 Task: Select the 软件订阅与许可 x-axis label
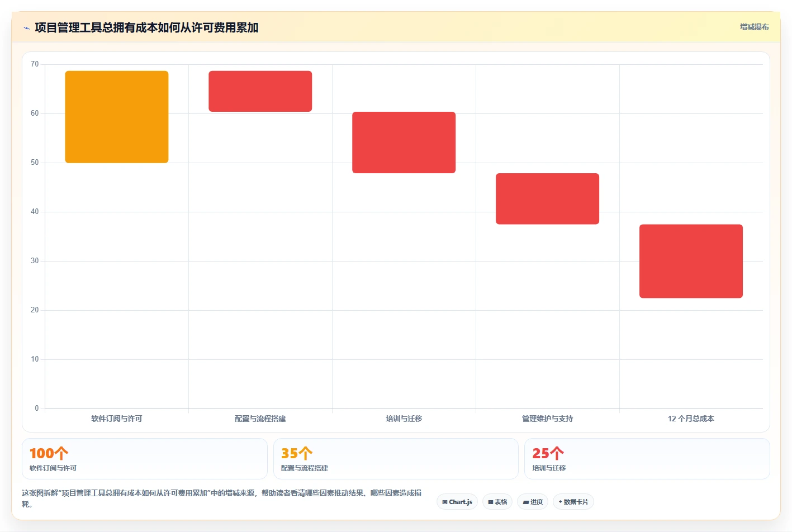coord(117,419)
